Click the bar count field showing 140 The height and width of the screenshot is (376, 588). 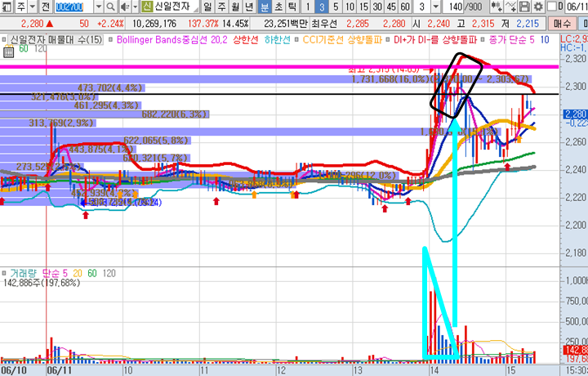[x=455, y=7]
